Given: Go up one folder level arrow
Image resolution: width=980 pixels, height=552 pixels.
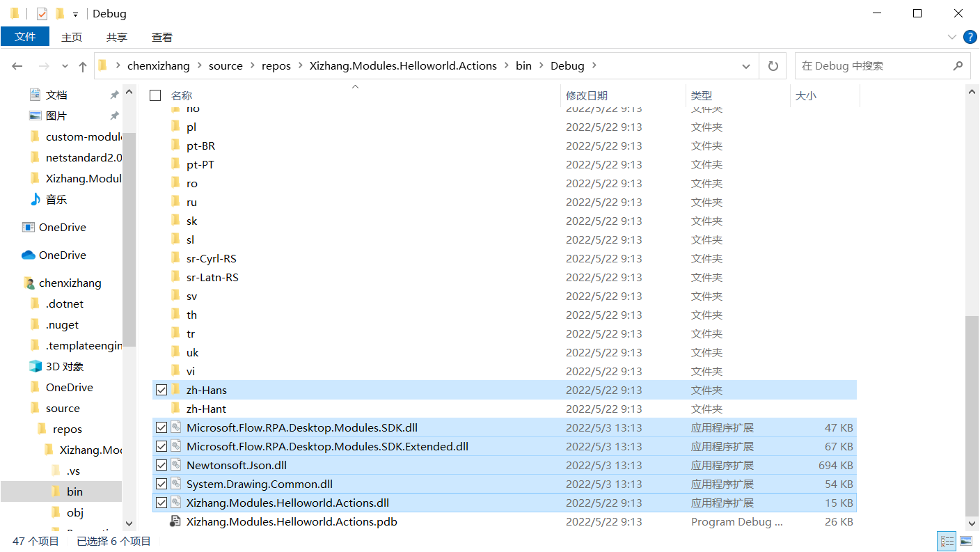Looking at the screenshot, I should click(x=83, y=66).
